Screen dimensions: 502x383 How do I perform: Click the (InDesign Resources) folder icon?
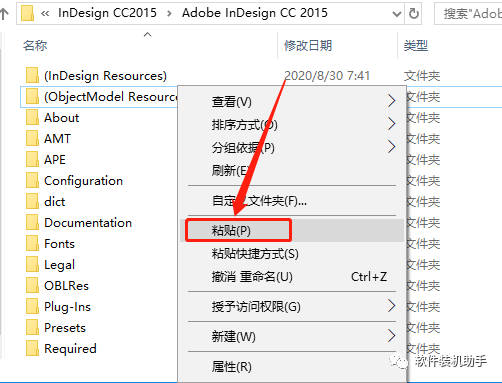[32, 76]
